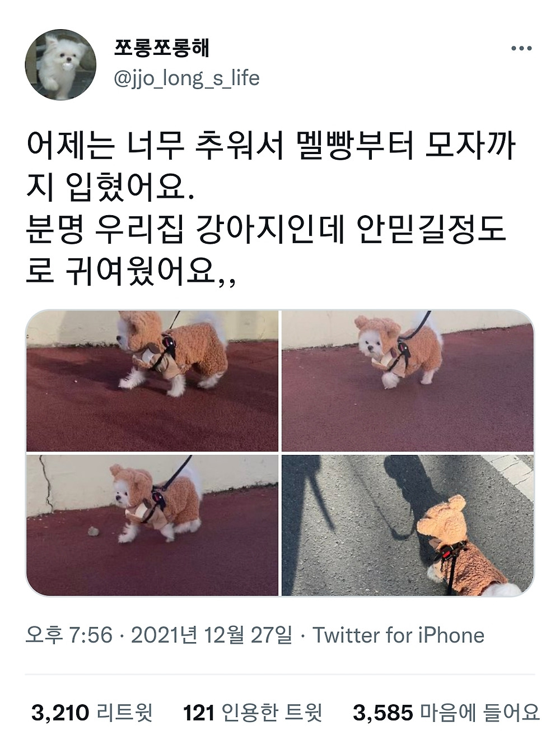560x739 pixels.
Task: Open the 2021년 12월 27일 date link
Action: 212,635
